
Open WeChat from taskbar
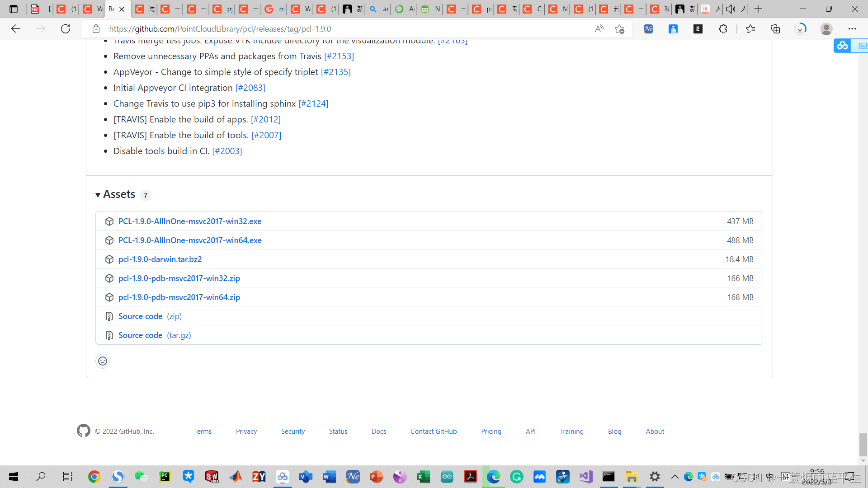click(141, 477)
